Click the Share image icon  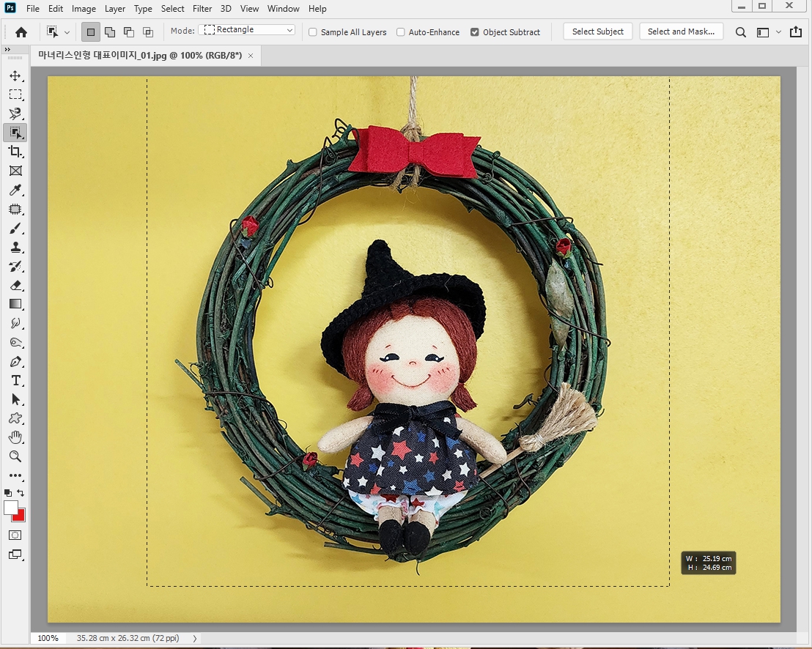(795, 32)
